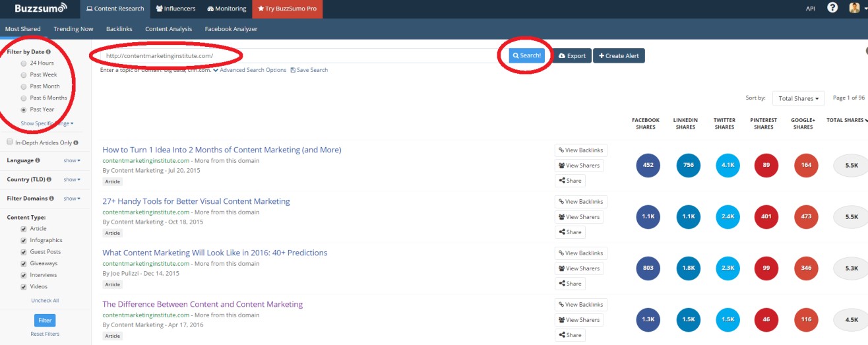
Task: Open the user profile avatar menu
Action: (857, 8)
